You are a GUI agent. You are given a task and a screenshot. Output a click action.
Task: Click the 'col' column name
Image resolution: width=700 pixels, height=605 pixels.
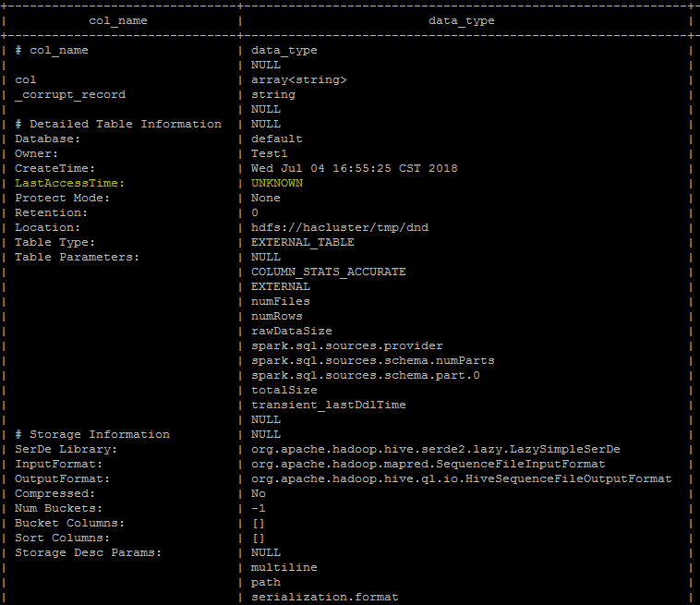[26, 80]
